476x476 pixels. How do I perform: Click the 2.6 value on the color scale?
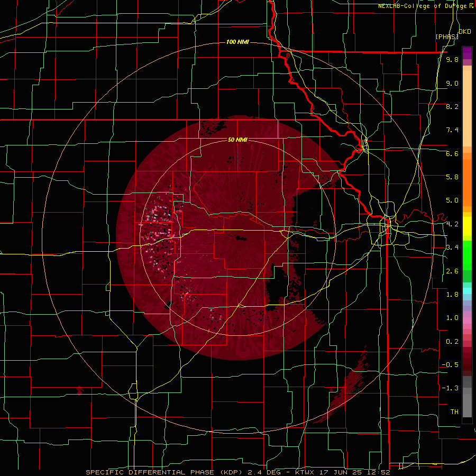[x=452, y=271]
